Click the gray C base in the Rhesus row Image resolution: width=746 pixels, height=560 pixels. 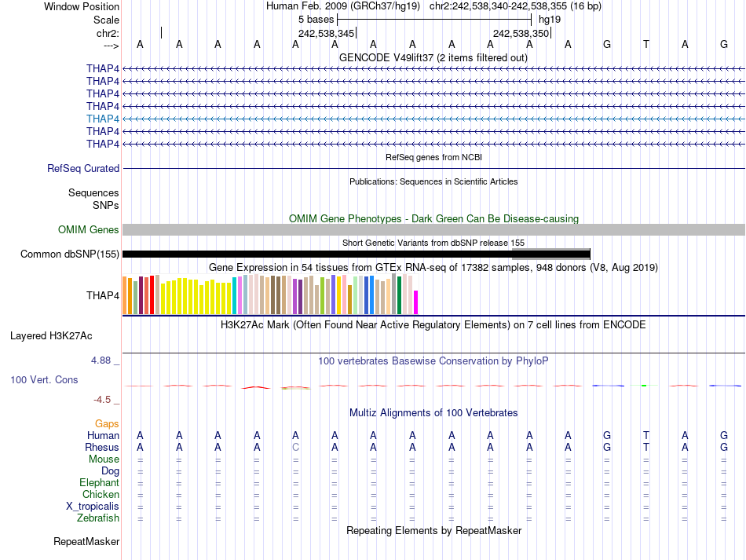click(x=295, y=447)
